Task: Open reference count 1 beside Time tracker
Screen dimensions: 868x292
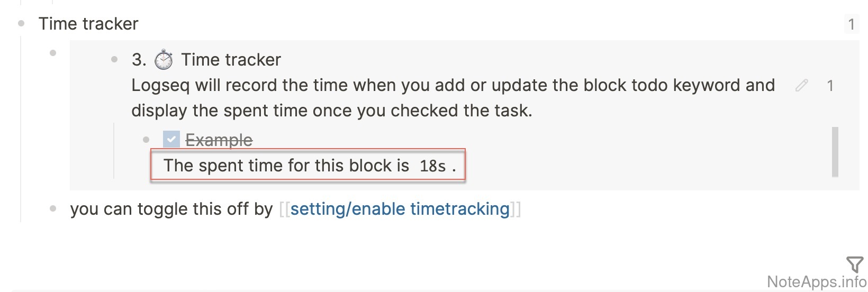Action: 851,24
